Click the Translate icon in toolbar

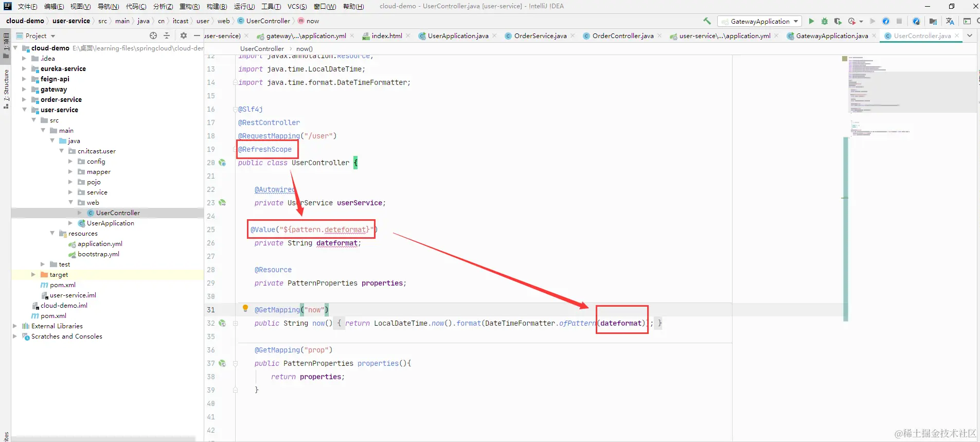[x=950, y=21]
